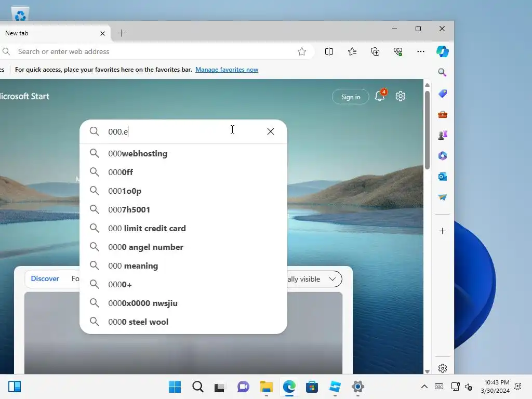Open the Favorites list

(352, 51)
